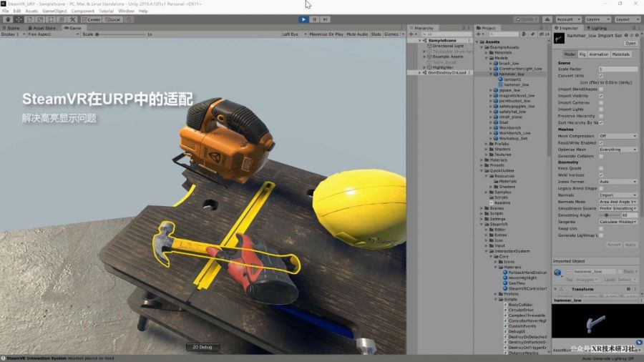The height and width of the screenshot is (362, 644).
Task: Open the Window menu
Action: click(x=126, y=11)
